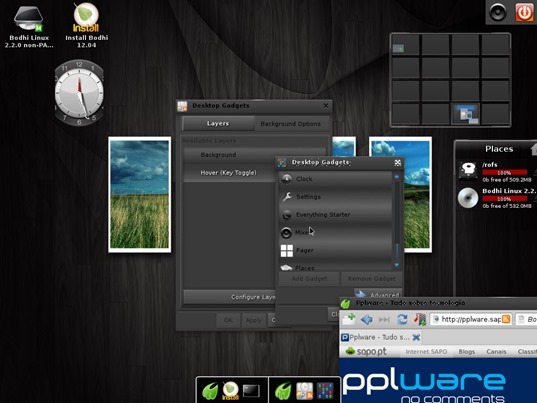This screenshot has height=403, width=537.
Task: Close the Ppplware tab in Midori
Action: (x=416, y=337)
